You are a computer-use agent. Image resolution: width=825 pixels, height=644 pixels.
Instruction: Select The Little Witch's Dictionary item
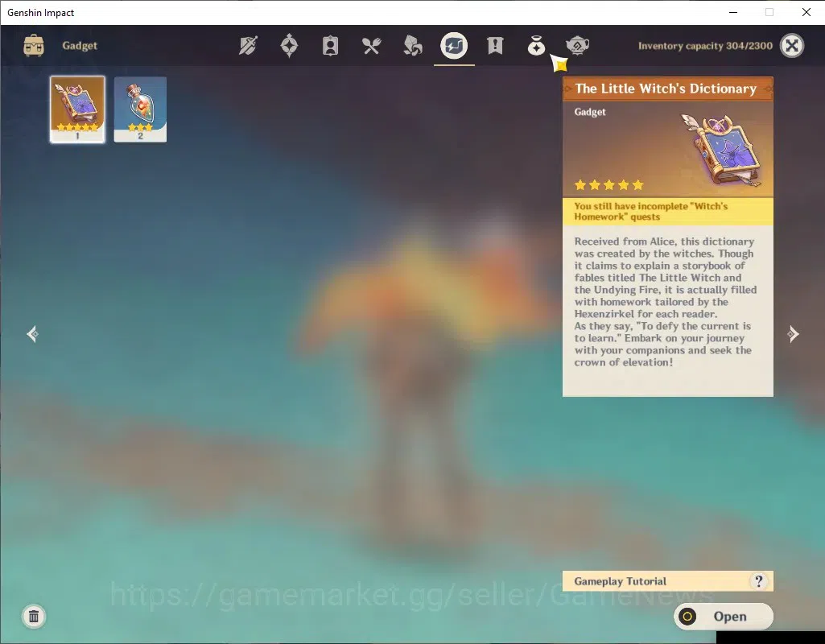[x=77, y=109]
